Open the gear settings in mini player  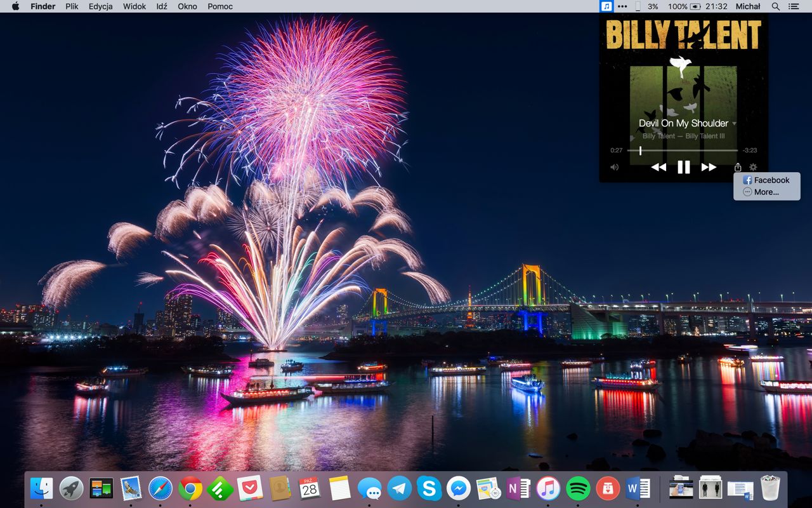[x=753, y=167]
